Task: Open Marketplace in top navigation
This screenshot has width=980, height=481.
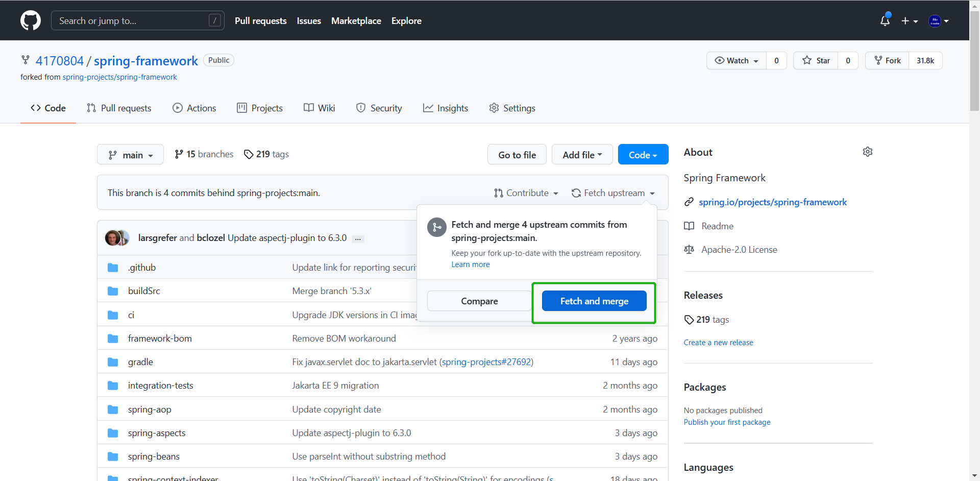Action: [356, 21]
